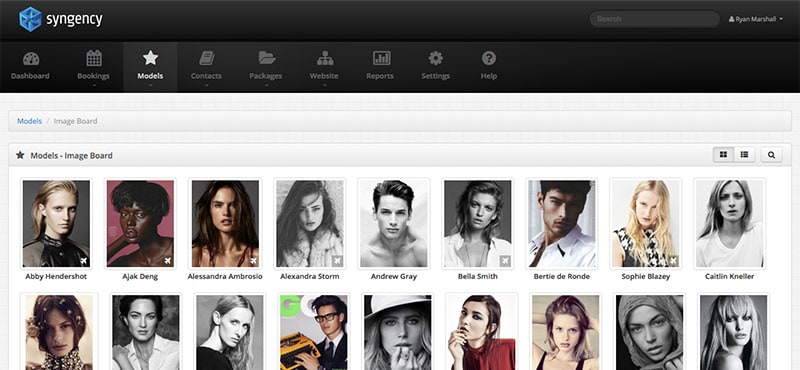Screen dimensions: 800x370
Task: Open the Dashboard gauge icon
Action: (31, 58)
